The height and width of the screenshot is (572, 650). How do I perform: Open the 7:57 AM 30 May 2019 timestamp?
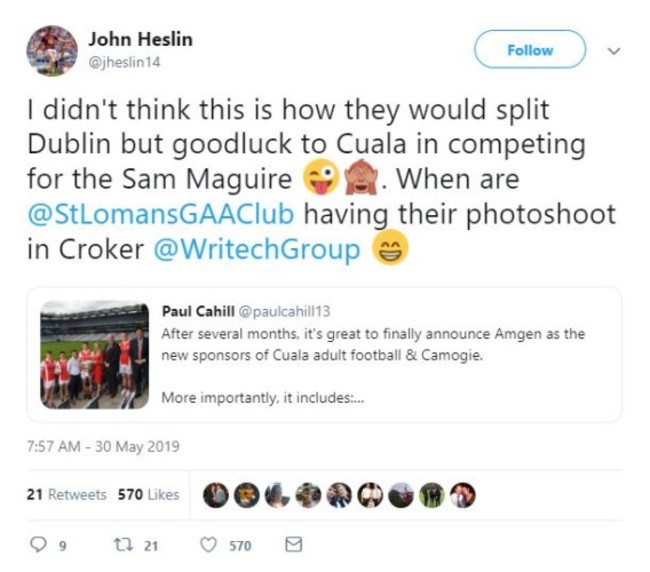103,446
